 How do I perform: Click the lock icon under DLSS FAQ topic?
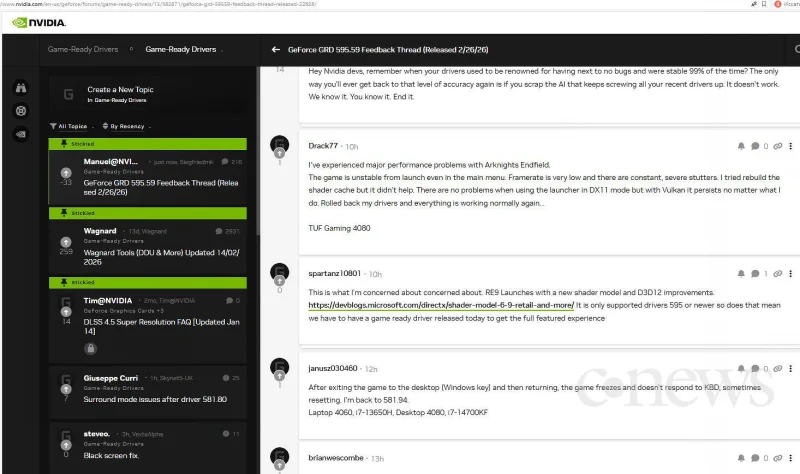coord(90,348)
